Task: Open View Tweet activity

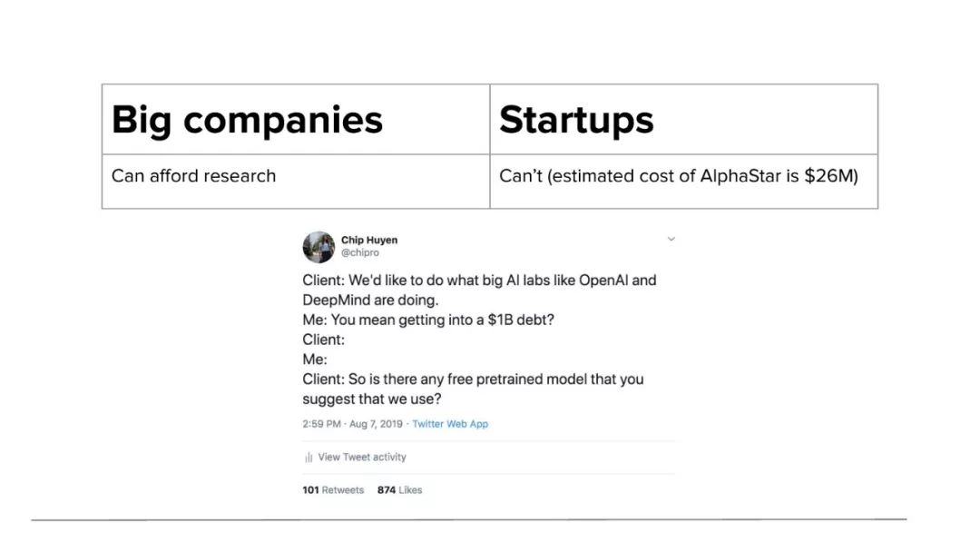Action: (362, 458)
